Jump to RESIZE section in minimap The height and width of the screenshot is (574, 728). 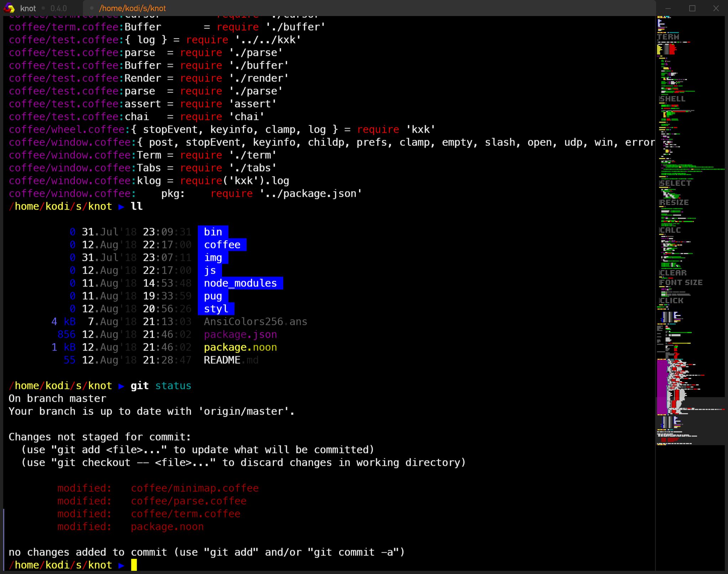674,202
